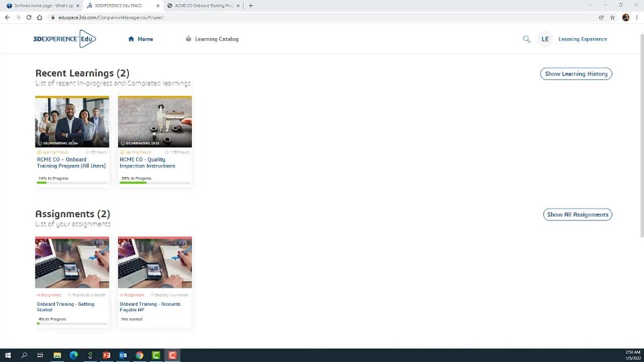Open the green S app in the taskbar
The image size is (644, 362).
[90, 355]
